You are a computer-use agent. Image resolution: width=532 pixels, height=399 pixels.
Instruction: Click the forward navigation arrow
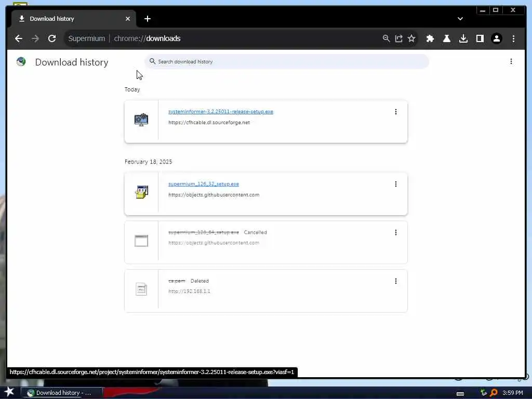[35, 38]
